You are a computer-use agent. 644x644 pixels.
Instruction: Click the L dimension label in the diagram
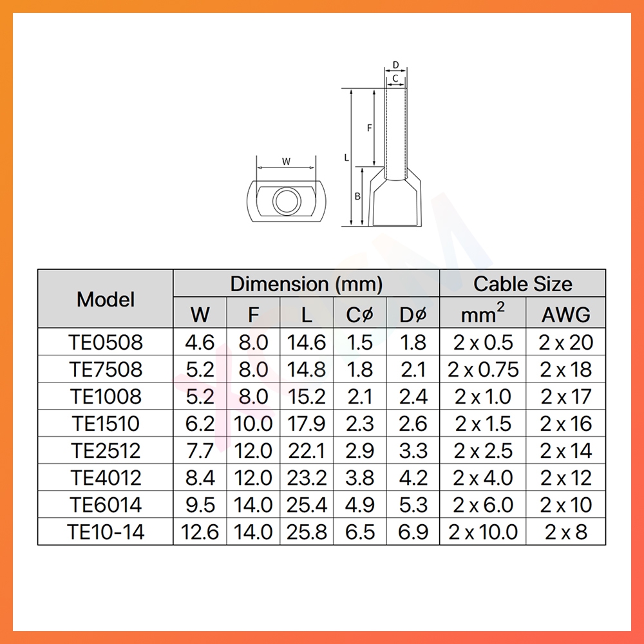coord(346,157)
